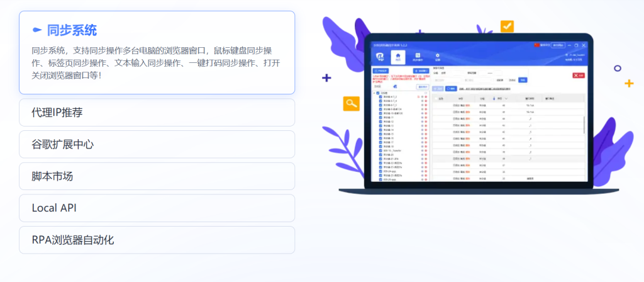
Task: Open the settings gear in app toolbar
Action: pos(438,57)
